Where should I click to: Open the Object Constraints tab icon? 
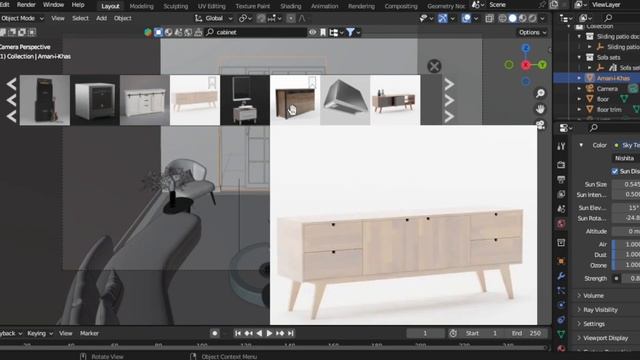tap(561, 320)
